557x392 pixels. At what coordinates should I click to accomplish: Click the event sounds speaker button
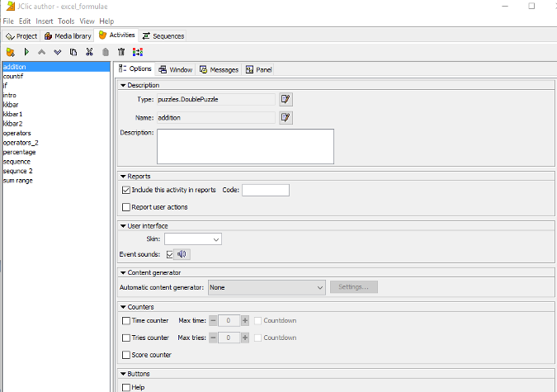(182, 254)
